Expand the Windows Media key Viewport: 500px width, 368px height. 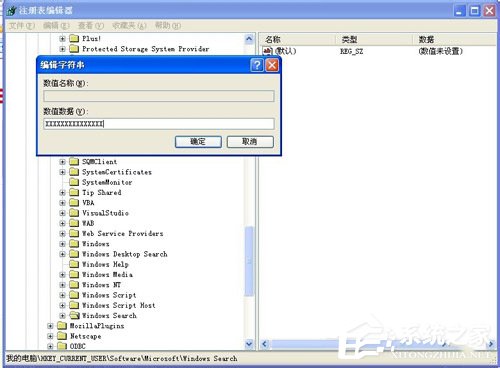(62, 275)
